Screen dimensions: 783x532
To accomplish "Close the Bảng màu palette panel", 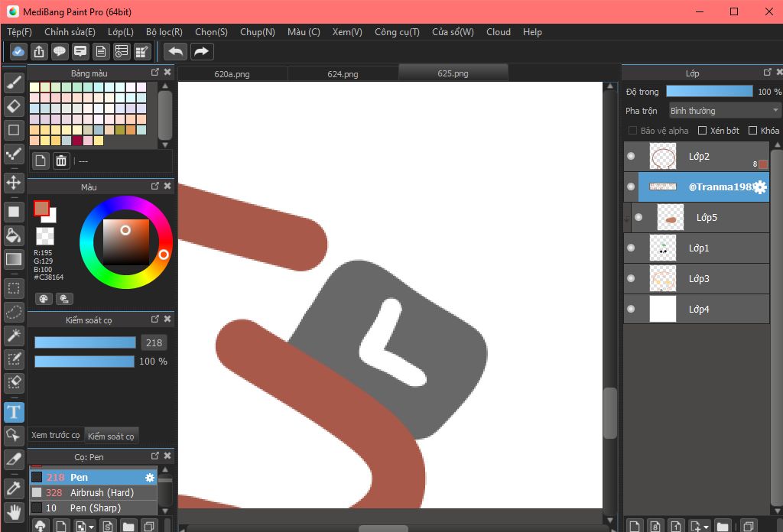I will coord(167,73).
